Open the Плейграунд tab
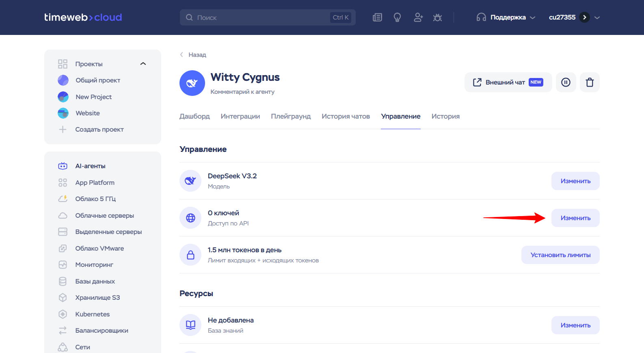644x353 pixels. [291, 117]
